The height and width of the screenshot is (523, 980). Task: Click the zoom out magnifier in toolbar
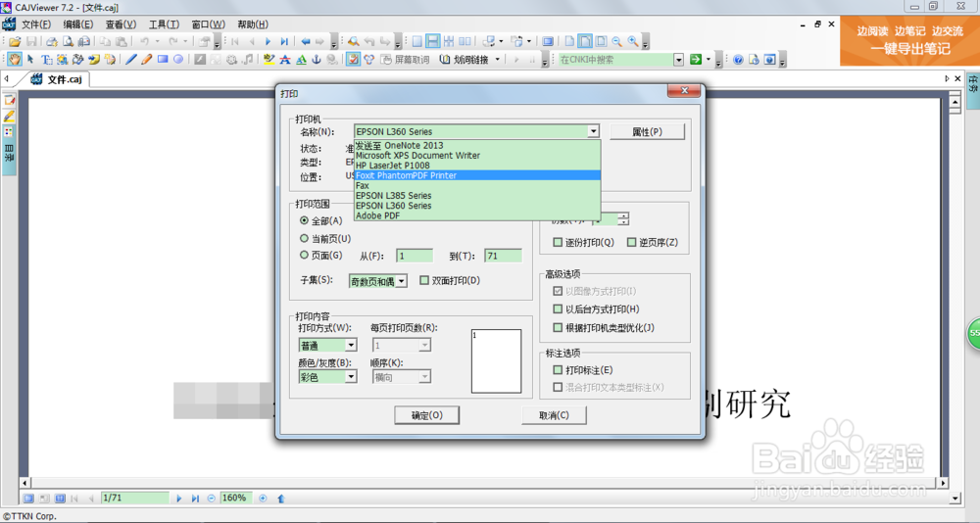pos(616,42)
